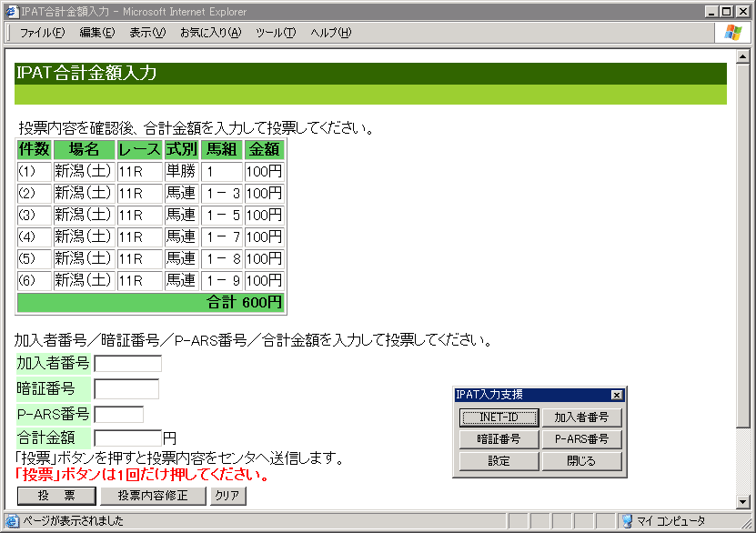The image size is (756, 533).
Task: Click the P-ARS番号 input field
Action: tap(118, 415)
